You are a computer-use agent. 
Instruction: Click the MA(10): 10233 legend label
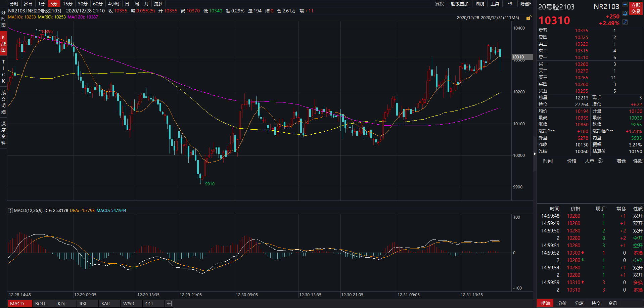22,17
